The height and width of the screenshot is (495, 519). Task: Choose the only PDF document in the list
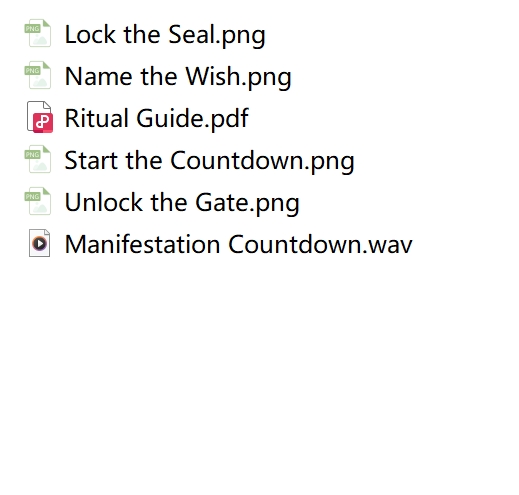point(157,118)
